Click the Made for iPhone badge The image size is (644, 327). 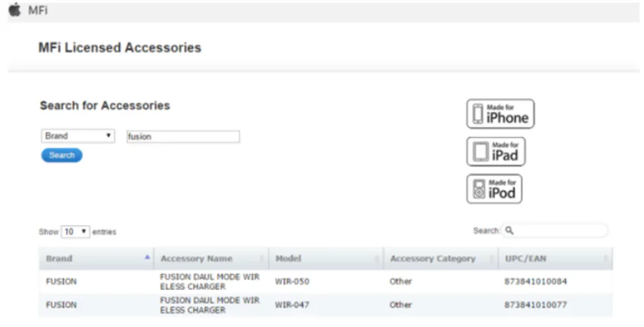pyautogui.click(x=500, y=114)
